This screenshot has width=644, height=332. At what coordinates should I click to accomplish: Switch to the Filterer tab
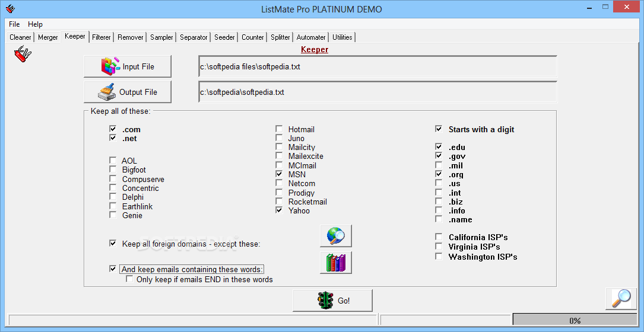coord(101,37)
